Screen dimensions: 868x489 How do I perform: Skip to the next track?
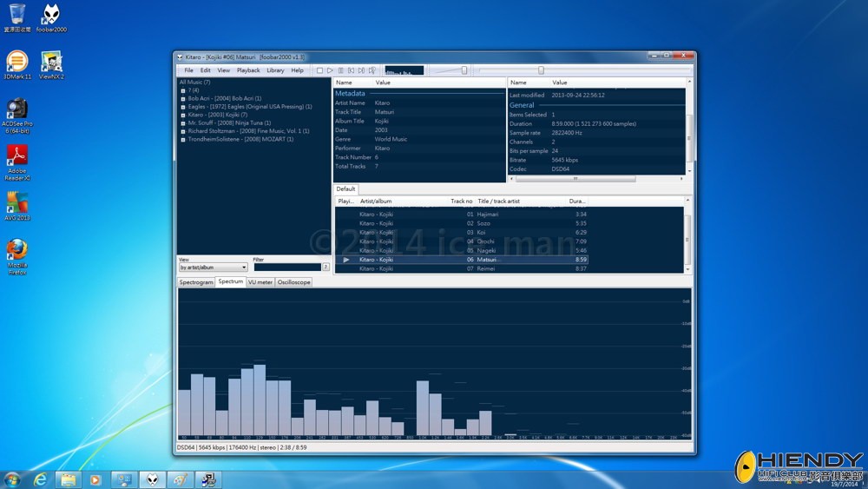tap(361, 70)
